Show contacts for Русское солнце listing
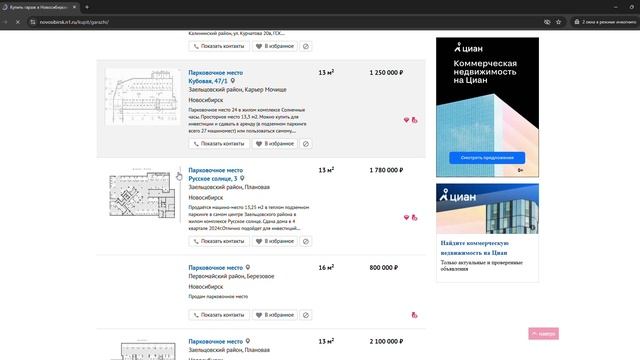 [219, 241]
